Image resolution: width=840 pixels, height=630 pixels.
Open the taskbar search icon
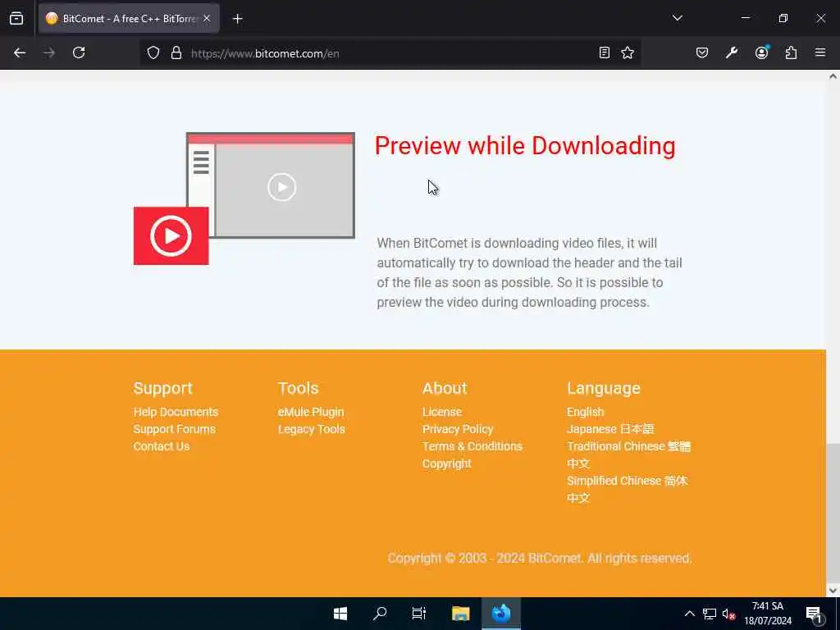point(379,614)
